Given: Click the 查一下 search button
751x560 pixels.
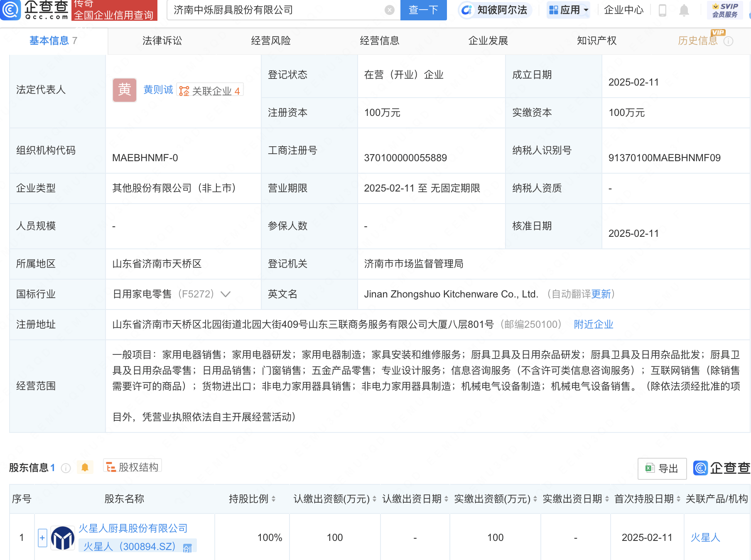Looking at the screenshot, I should click(423, 10).
